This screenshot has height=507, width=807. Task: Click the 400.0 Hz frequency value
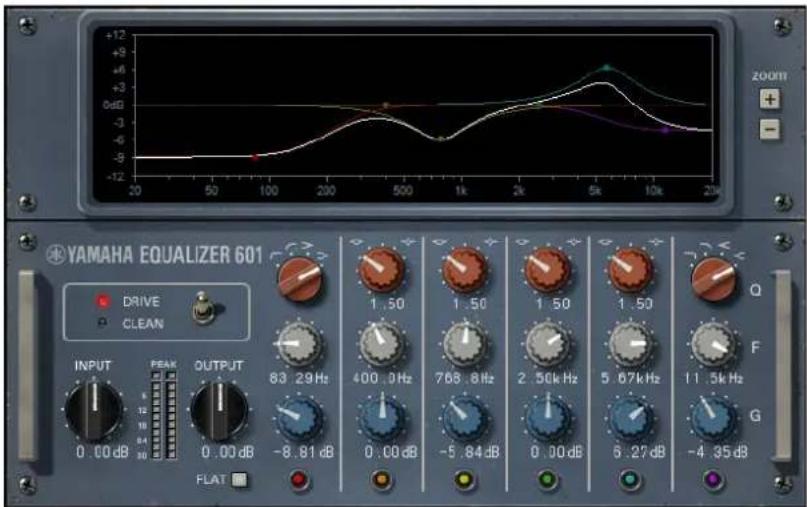382,378
